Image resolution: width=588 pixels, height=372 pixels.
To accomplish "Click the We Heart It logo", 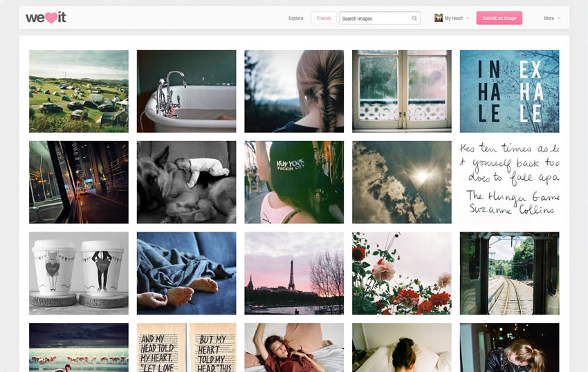I will (46, 17).
